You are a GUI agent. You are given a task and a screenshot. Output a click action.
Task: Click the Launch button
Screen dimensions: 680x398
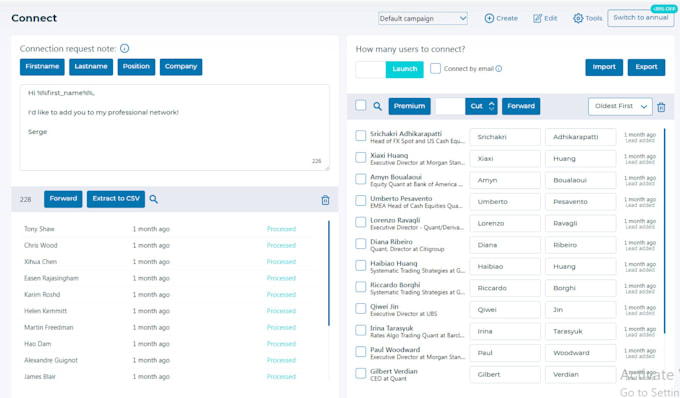coord(405,69)
